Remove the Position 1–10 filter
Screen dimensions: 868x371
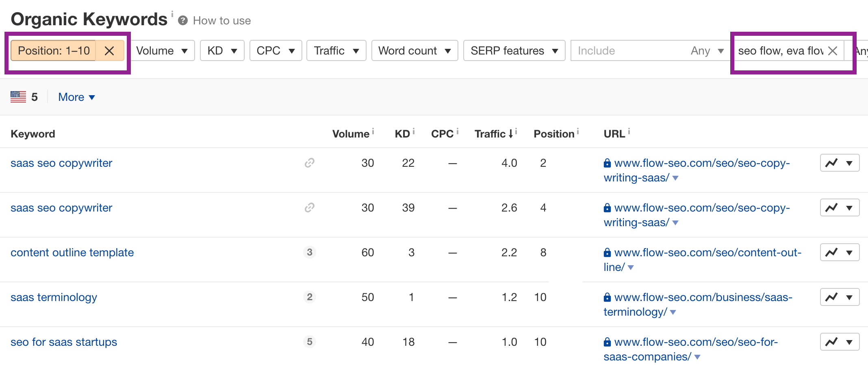click(109, 50)
